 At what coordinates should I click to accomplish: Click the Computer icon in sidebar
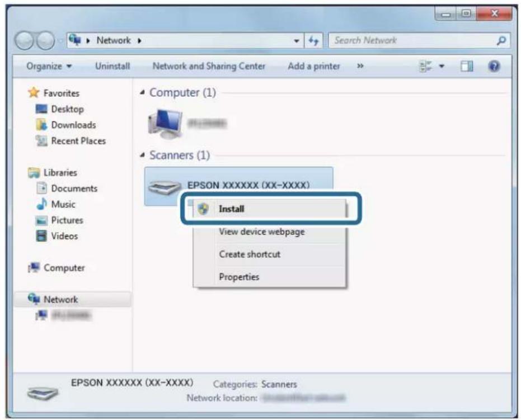[34, 267]
